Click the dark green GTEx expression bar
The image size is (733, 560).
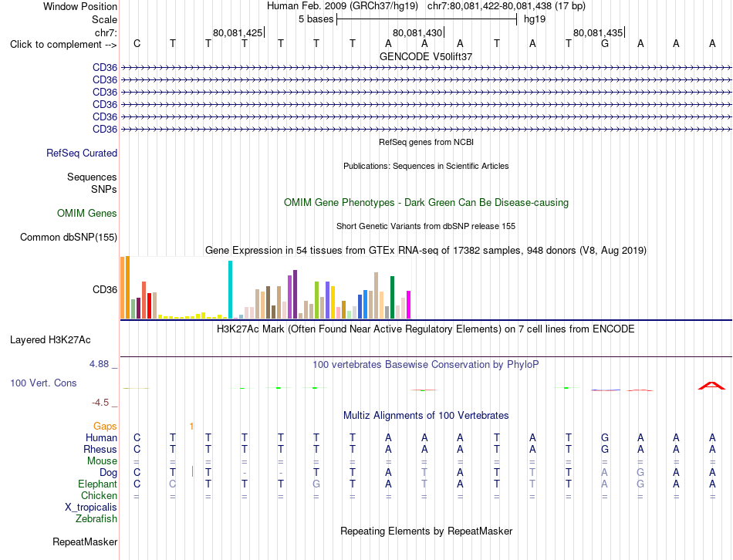[x=392, y=297]
